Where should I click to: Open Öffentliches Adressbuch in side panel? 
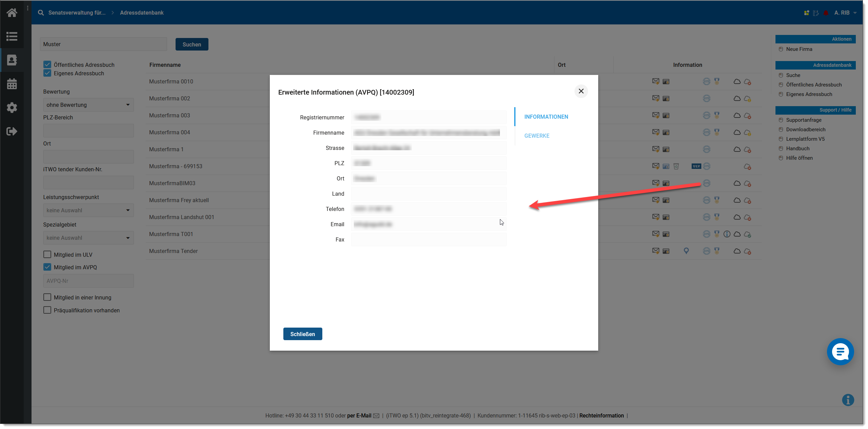pyautogui.click(x=813, y=85)
